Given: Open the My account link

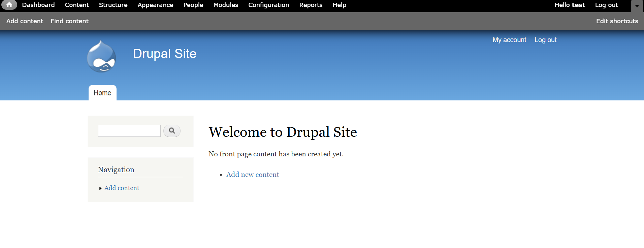Looking at the screenshot, I should (509, 40).
